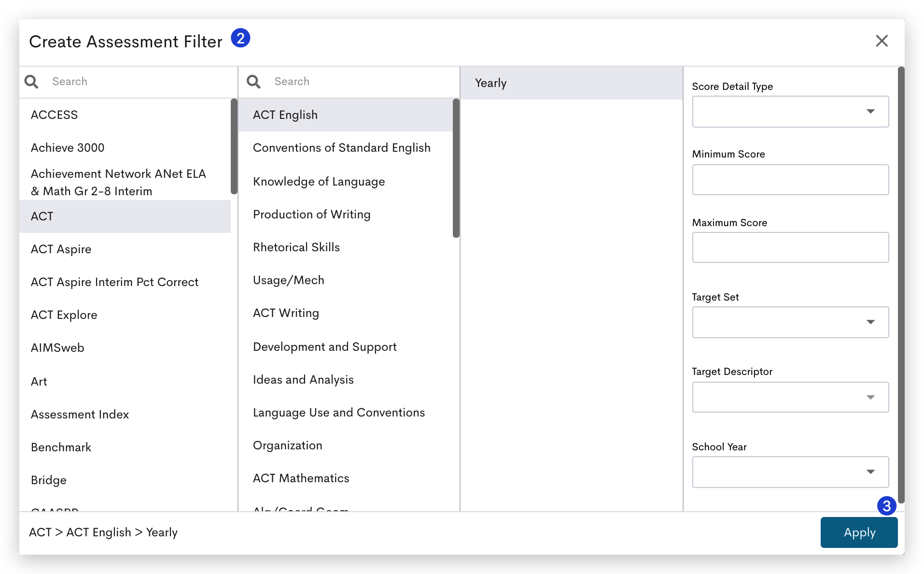Open the School Year dropdown
The height and width of the screenshot is (574, 924).
pyautogui.click(x=790, y=472)
